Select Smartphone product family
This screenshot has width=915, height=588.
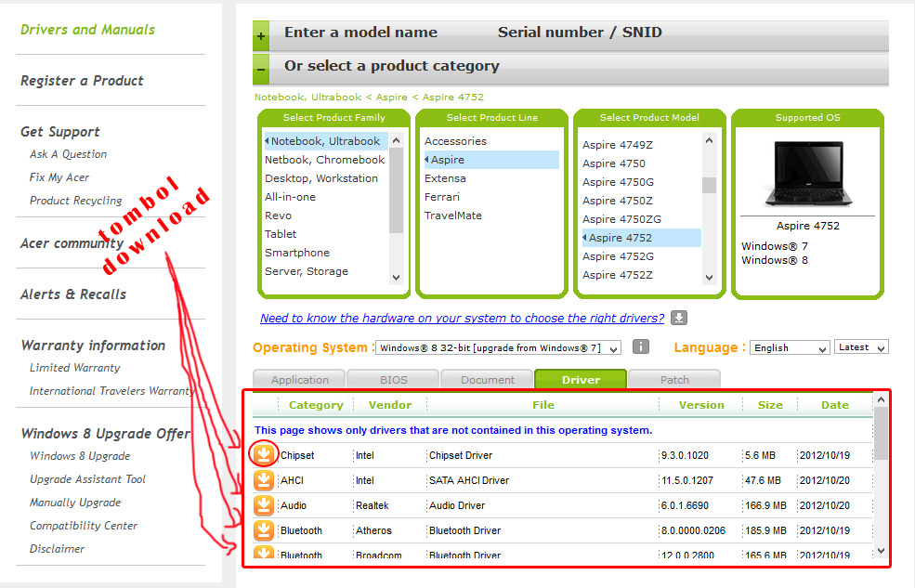[297, 253]
